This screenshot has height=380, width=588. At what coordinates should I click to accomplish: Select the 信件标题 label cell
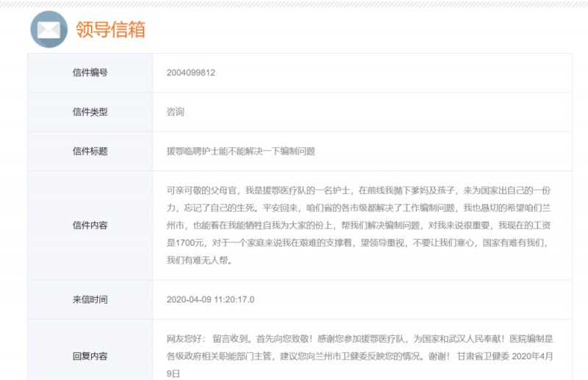click(x=90, y=151)
